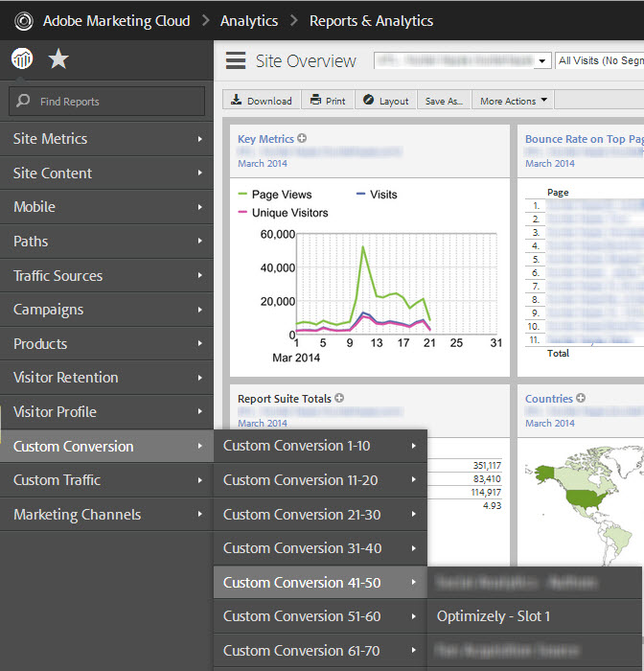Viewport: 644px width, 671px height.
Task: Click the Download button
Action: [x=262, y=100]
